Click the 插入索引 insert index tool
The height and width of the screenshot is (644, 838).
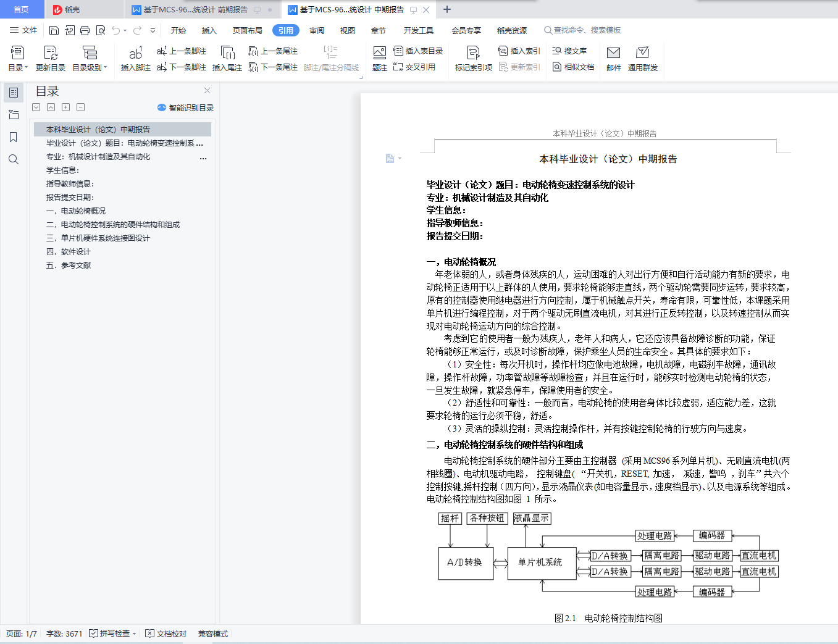[519, 51]
